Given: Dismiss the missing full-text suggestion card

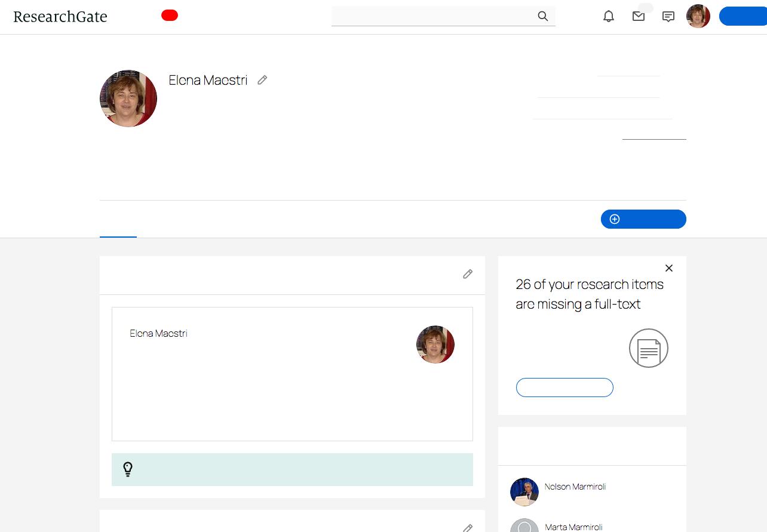Looking at the screenshot, I should [x=669, y=268].
